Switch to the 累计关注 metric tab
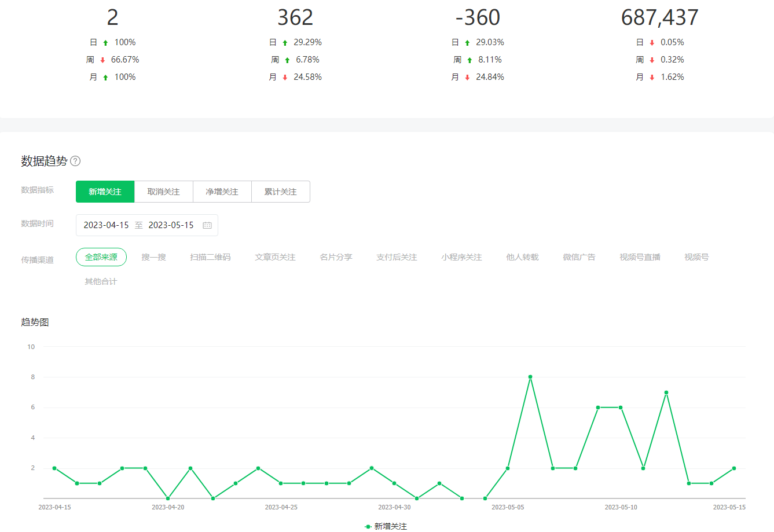Screen dimensions: 774x532 point(280,192)
